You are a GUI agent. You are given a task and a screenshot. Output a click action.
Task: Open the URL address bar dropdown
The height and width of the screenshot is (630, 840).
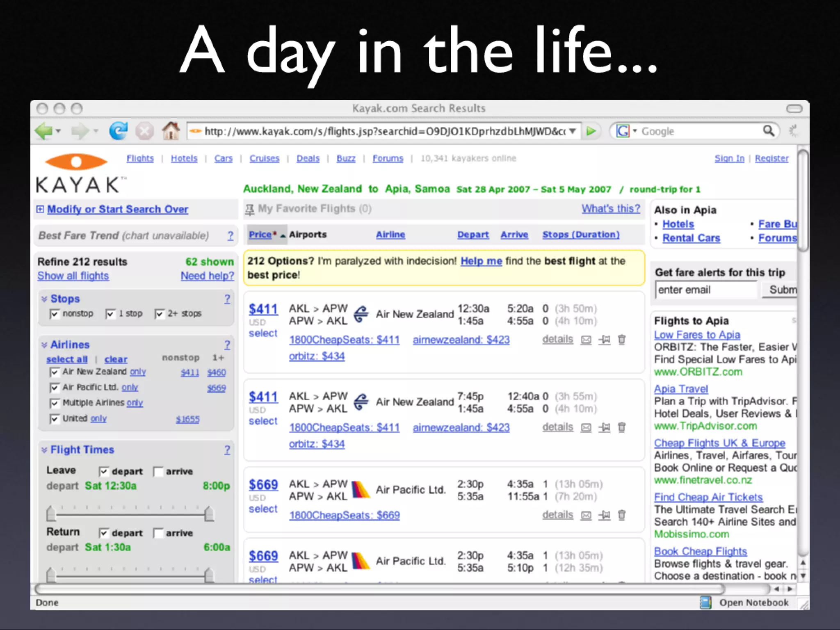573,131
